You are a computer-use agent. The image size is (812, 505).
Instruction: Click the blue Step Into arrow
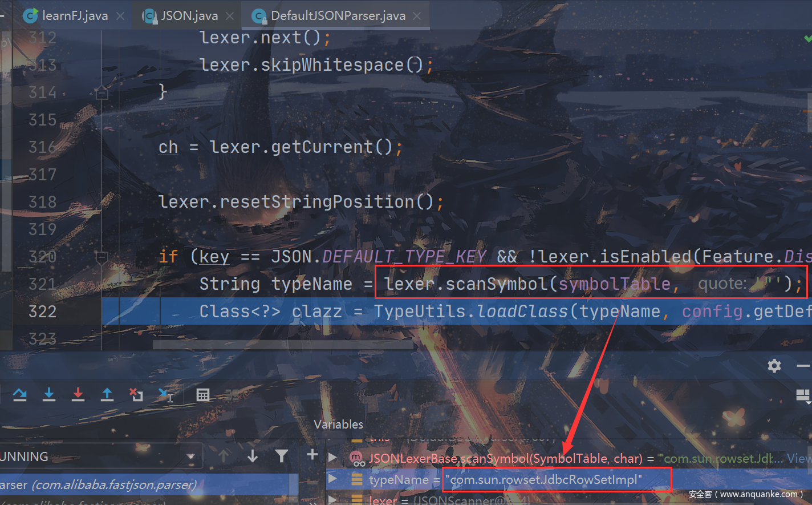coord(49,394)
